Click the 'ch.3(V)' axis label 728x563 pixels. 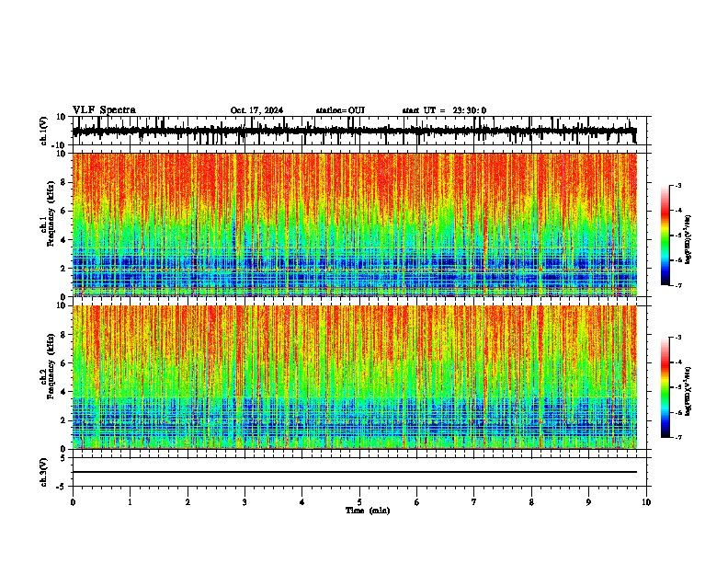[44, 472]
